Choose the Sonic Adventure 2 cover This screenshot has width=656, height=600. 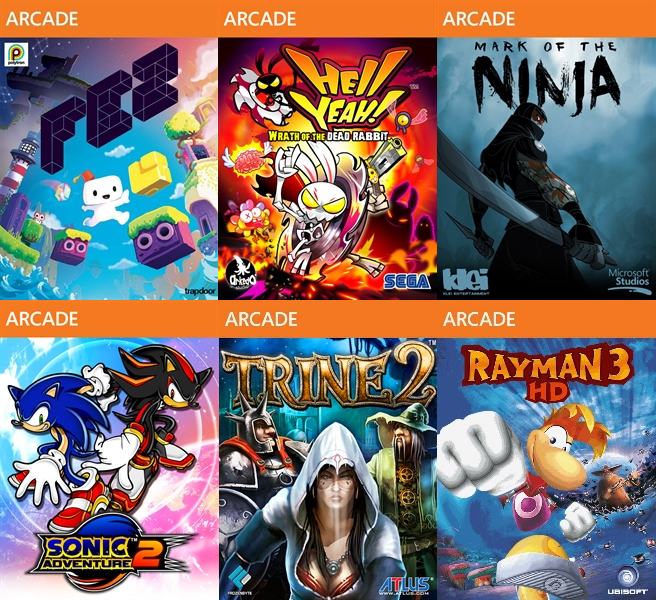coord(109,469)
